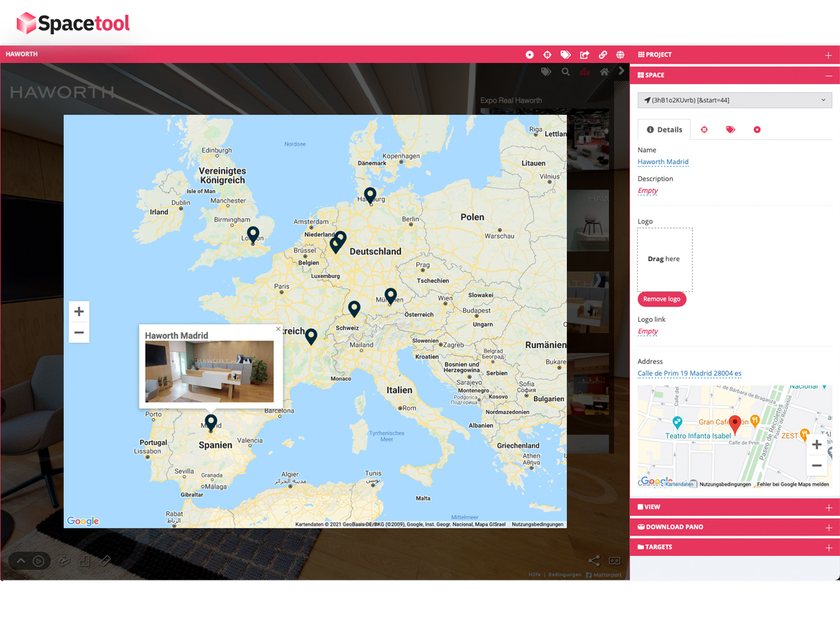
Task: Click the chain link icon in the header
Action: coord(603,55)
